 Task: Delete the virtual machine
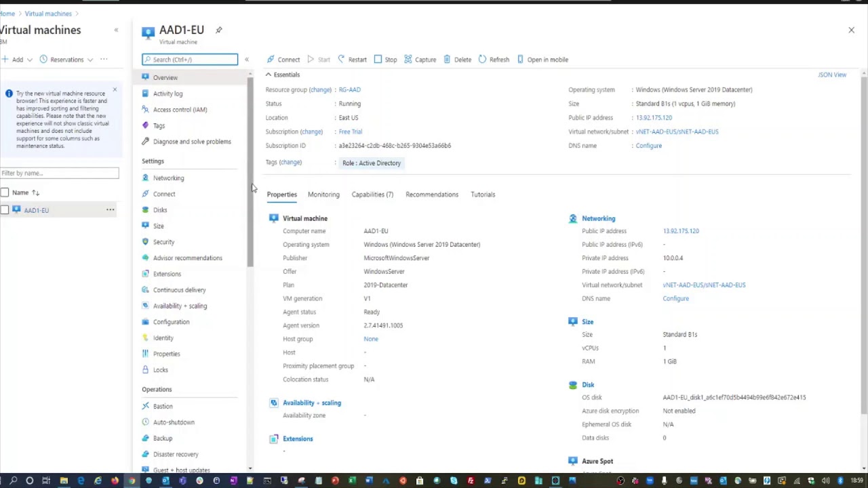pos(457,60)
